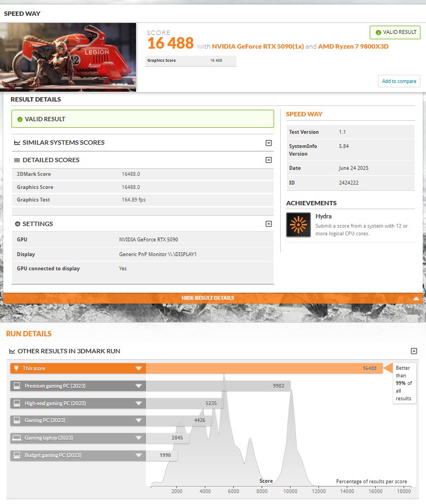Viewport: 426px width, 504px height.
Task: Open the Budget gaming PC (2023) dropdown arrow
Action: (x=139, y=455)
